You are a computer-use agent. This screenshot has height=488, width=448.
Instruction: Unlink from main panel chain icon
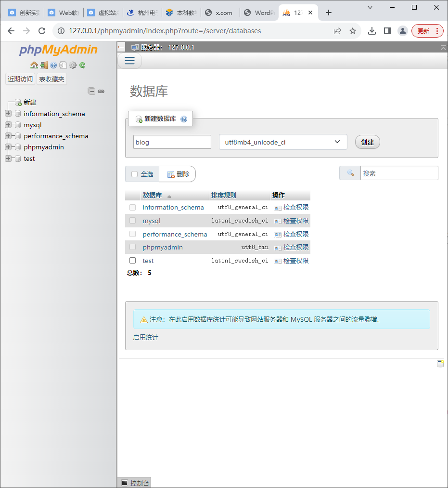101,91
